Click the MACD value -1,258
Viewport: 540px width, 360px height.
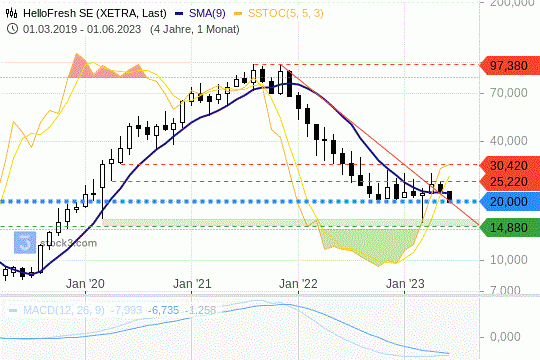(x=200, y=310)
